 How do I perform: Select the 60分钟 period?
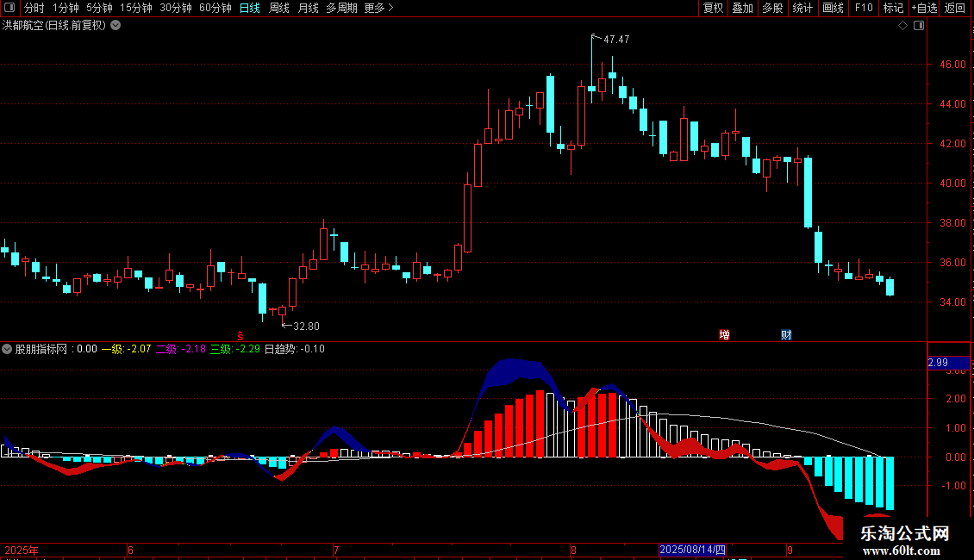[215, 8]
